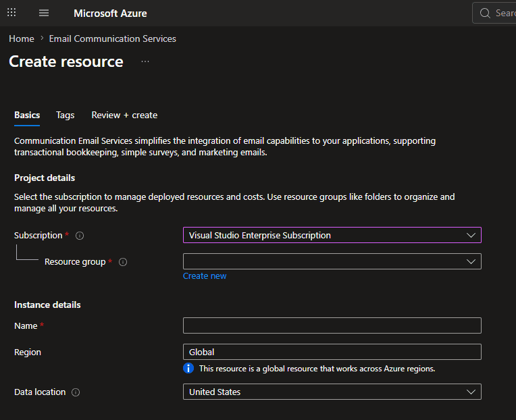Screen dimensions: 516x420
Task: Switch to the Tags tab
Action: 65,115
